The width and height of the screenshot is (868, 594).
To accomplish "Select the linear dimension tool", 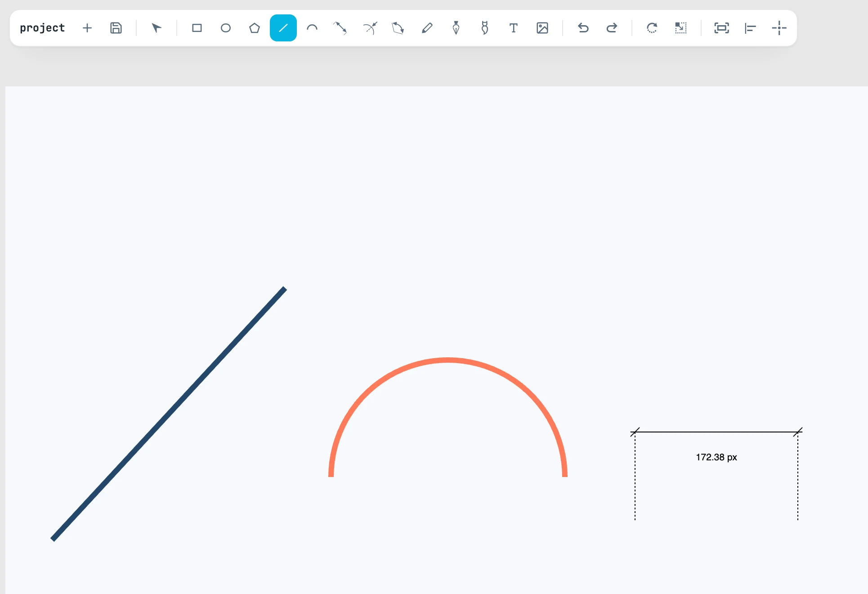I will point(340,28).
